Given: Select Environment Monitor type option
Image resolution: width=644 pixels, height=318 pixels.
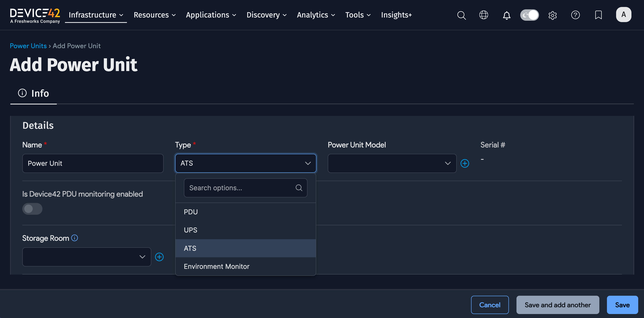Looking at the screenshot, I should (245, 267).
